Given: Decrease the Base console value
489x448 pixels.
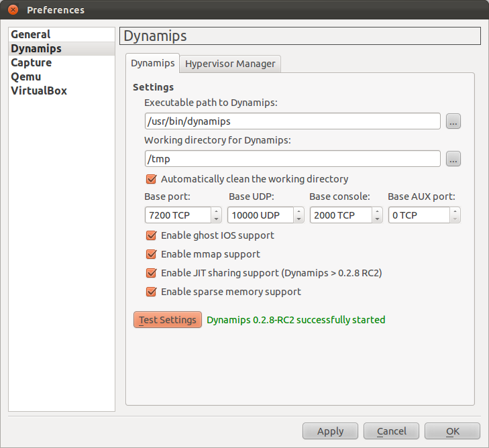Looking at the screenshot, I should (378, 219).
